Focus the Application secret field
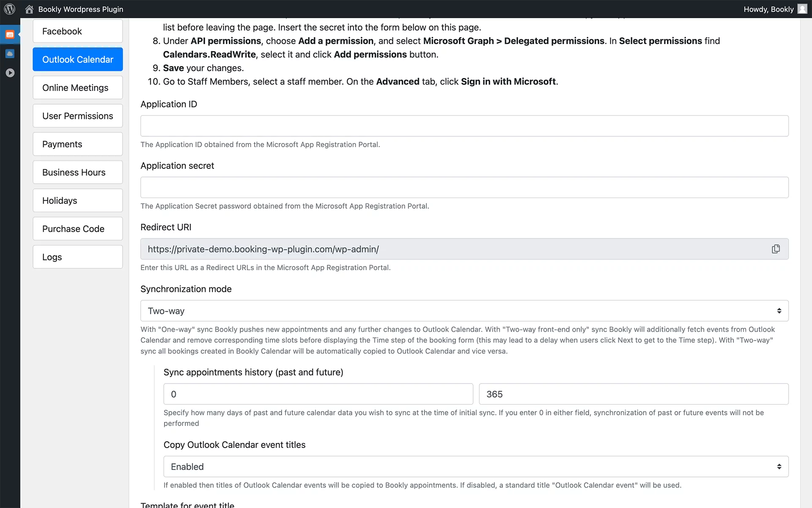Image resolution: width=812 pixels, height=508 pixels. pyautogui.click(x=464, y=187)
